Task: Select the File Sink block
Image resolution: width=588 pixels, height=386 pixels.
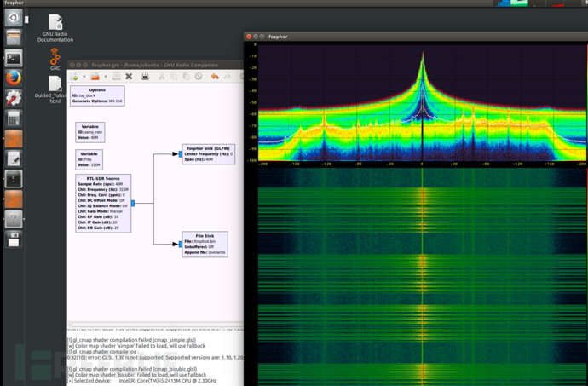Action: pos(205,244)
